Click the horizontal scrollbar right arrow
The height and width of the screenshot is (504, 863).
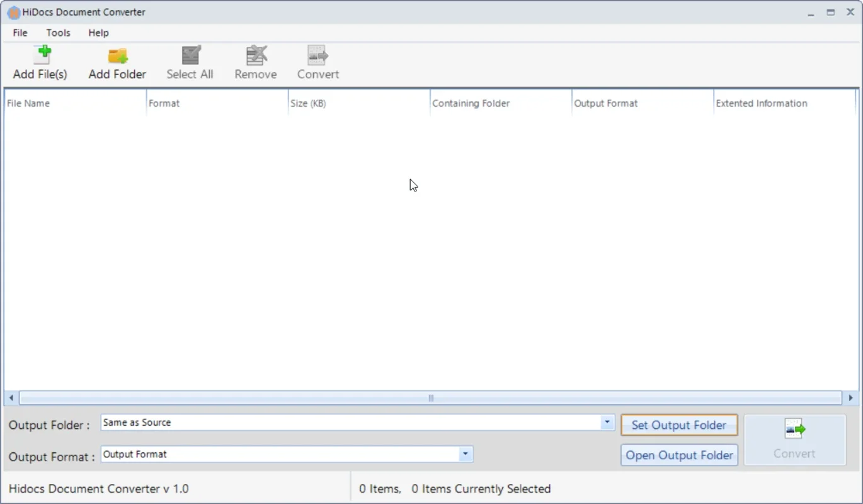tap(850, 398)
